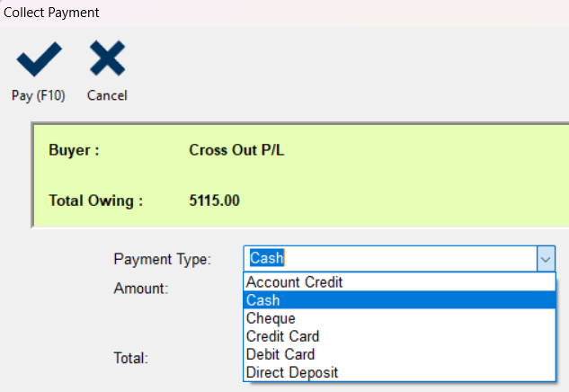This screenshot has width=569, height=392.
Task: Click the Payment Type label
Action: (162, 260)
